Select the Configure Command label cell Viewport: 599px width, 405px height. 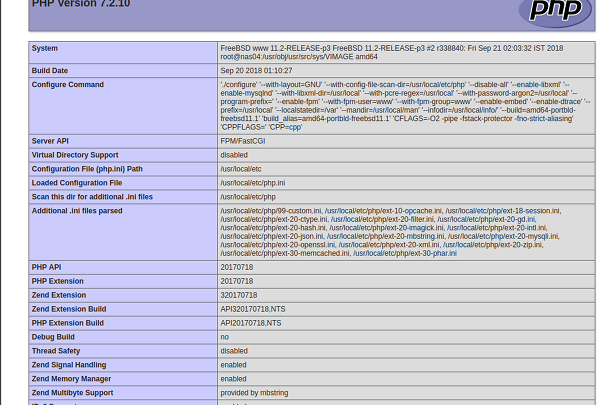(123, 106)
